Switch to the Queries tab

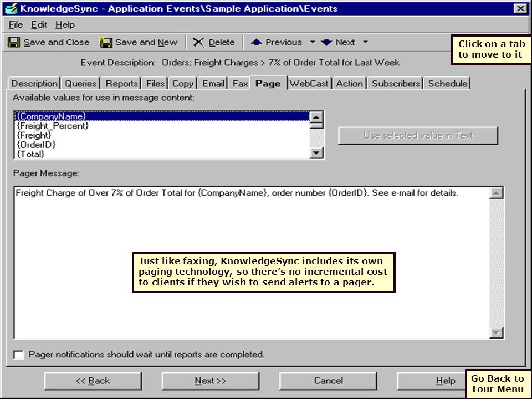pos(81,84)
